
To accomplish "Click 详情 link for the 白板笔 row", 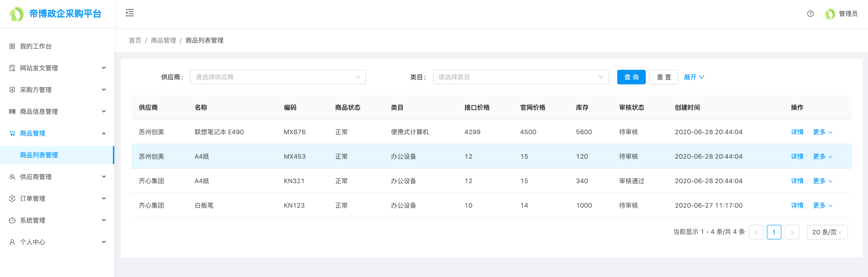I will tap(797, 206).
